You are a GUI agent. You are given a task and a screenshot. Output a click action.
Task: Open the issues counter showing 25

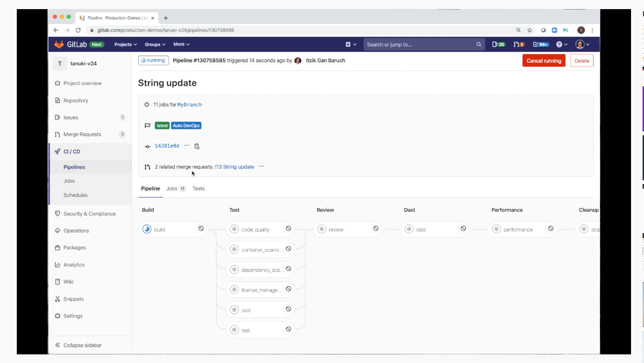point(499,44)
